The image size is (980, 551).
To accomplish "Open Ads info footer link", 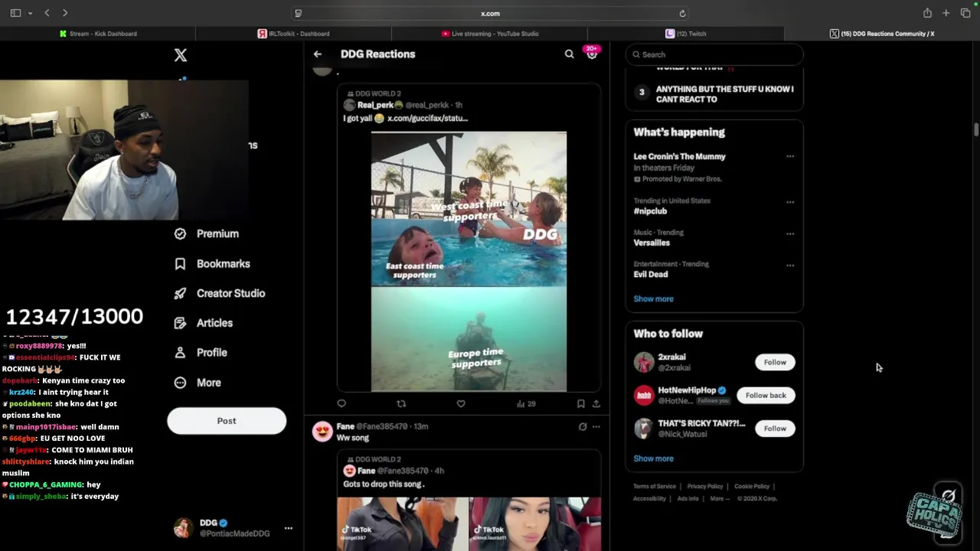I will [x=688, y=499].
